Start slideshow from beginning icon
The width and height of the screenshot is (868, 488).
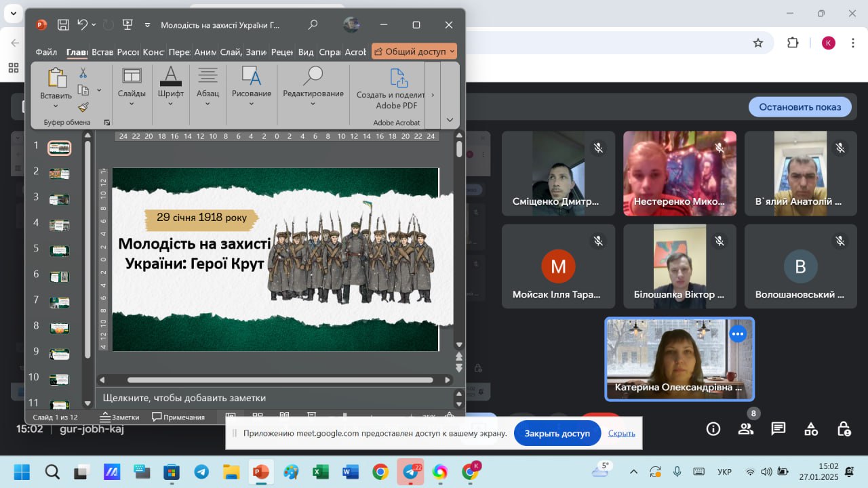click(127, 25)
